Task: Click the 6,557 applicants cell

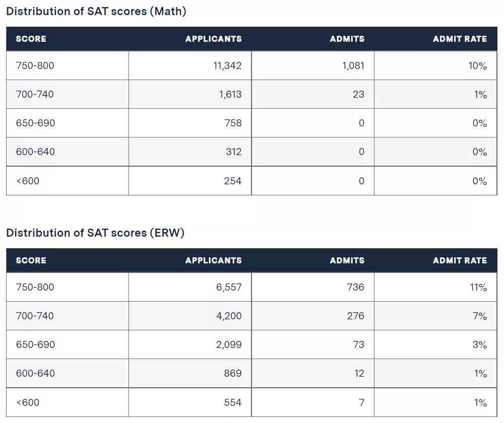Action: 229,287
